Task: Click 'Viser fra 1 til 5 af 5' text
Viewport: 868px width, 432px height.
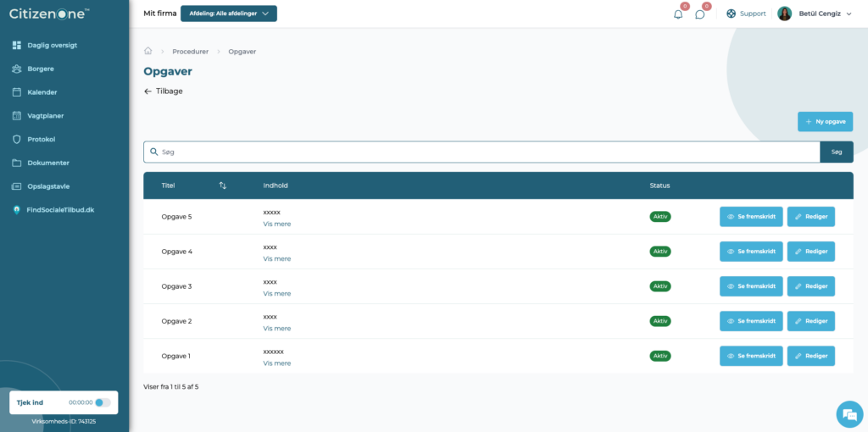Action: [x=171, y=387]
